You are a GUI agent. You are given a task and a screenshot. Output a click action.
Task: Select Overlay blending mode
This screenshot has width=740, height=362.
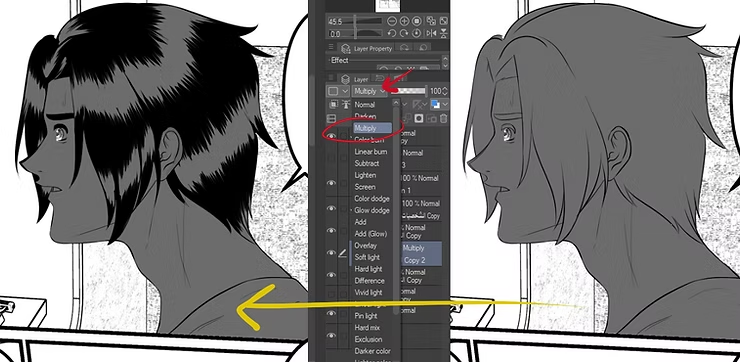point(366,245)
